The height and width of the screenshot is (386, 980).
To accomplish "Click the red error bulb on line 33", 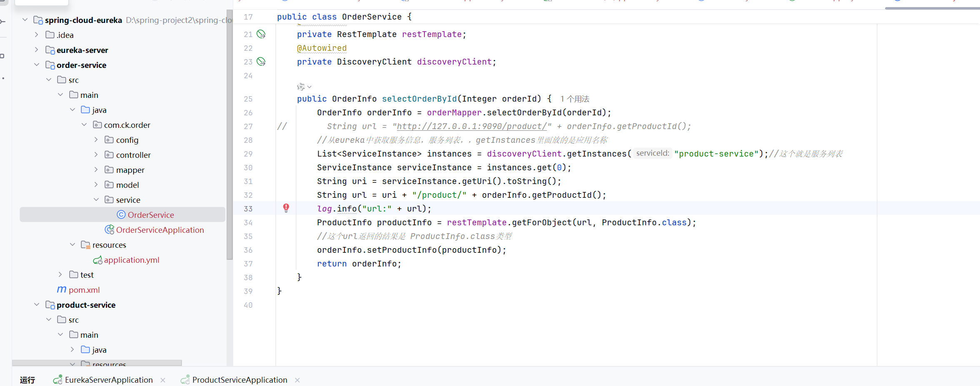I will tap(286, 208).
